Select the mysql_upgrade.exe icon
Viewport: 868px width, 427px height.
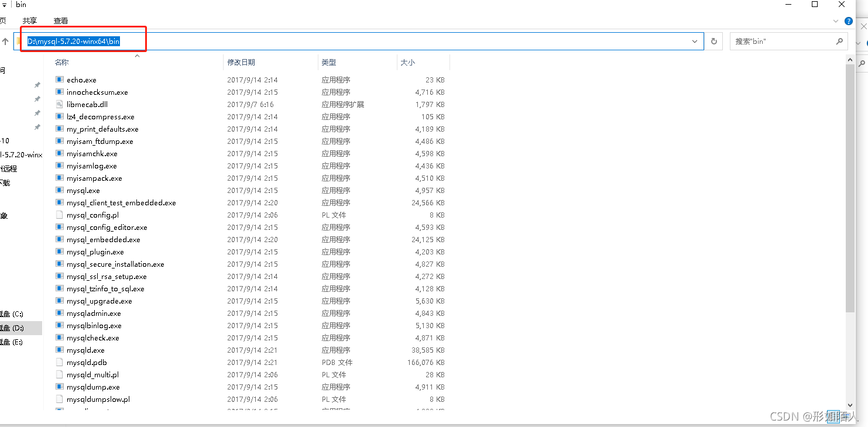tap(59, 301)
